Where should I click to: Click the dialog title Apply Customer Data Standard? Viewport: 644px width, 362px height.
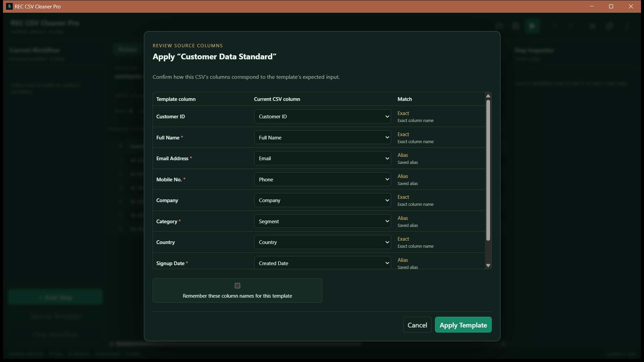pos(214,56)
